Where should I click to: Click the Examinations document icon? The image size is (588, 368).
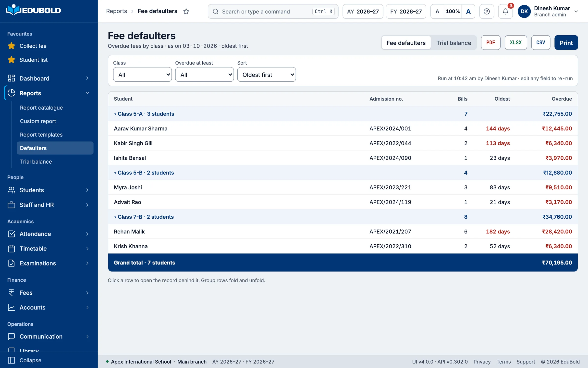[11, 263]
